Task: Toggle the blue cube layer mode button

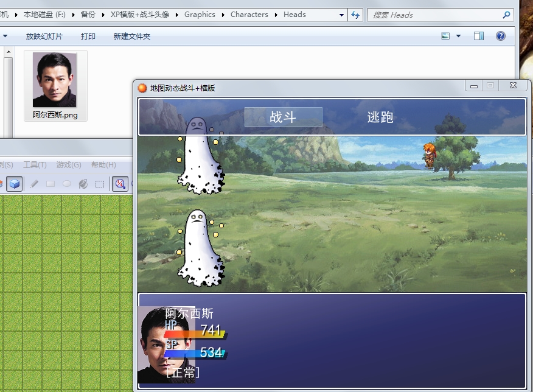Action: pos(14,184)
